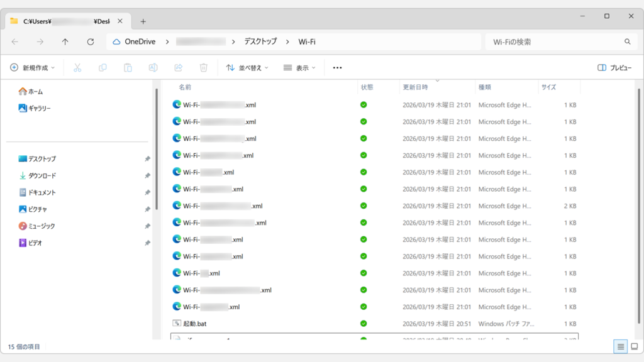The image size is (644, 362).
Task: Enable details view from the status bar
Action: (621, 346)
